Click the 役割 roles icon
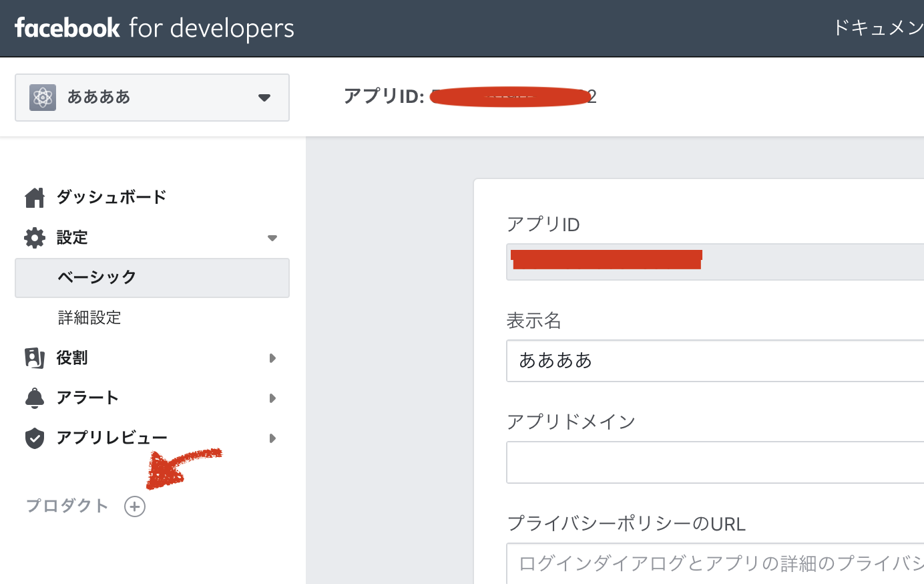The width and height of the screenshot is (924, 584). point(34,357)
